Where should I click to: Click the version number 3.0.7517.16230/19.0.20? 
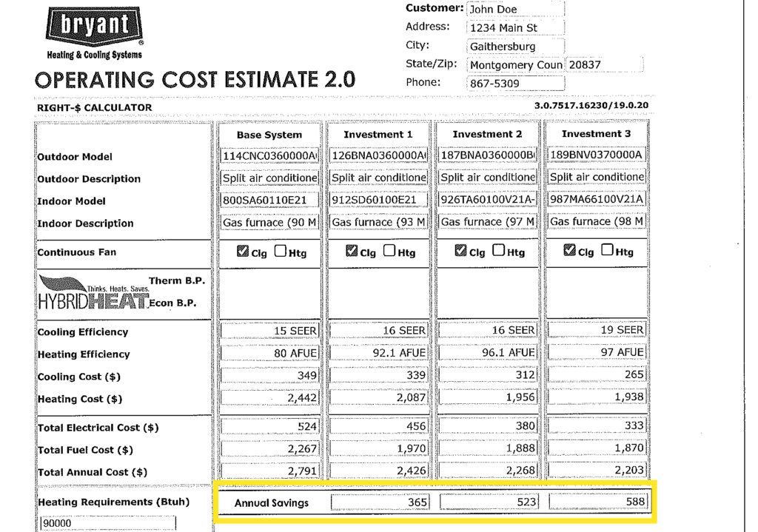pos(591,105)
